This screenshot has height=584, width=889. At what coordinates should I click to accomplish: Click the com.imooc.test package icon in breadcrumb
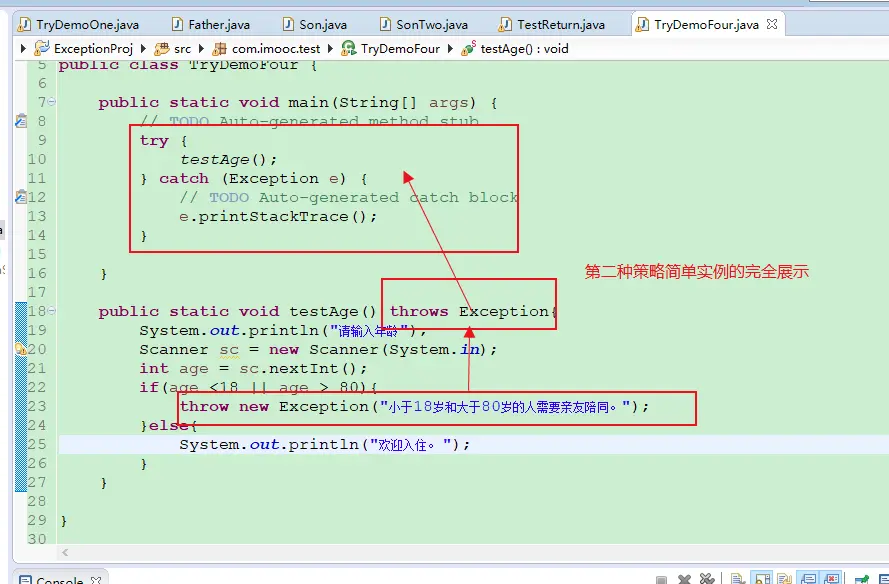pyautogui.click(x=220, y=48)
